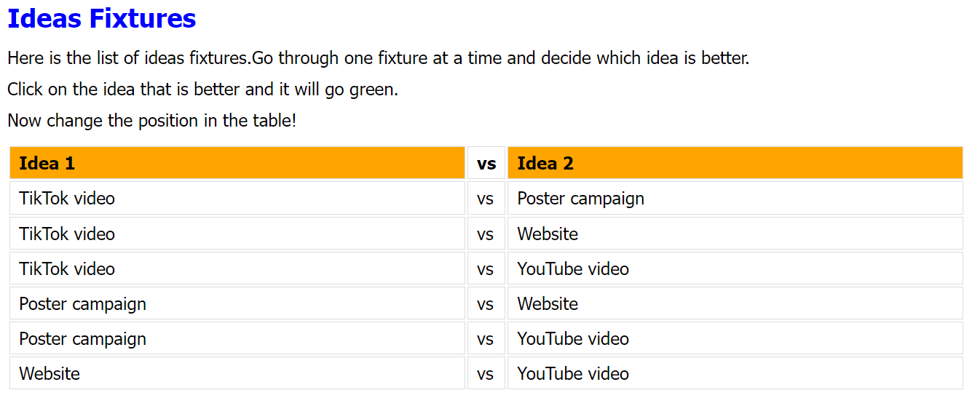Click vs between TikTok video and Poster campaign
The height and width of the screenshot is (398, 980).
[x=486, y=199]
